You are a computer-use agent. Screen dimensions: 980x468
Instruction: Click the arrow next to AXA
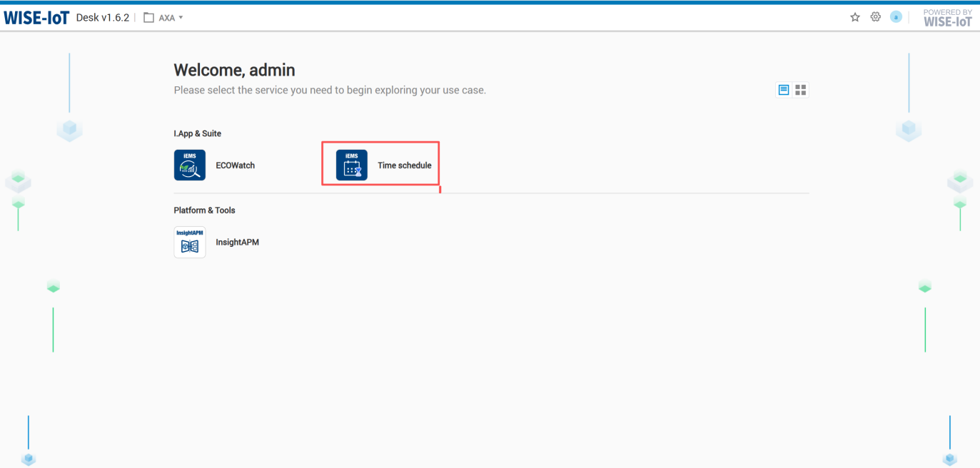pyautogui.click(x=181, y=18)
